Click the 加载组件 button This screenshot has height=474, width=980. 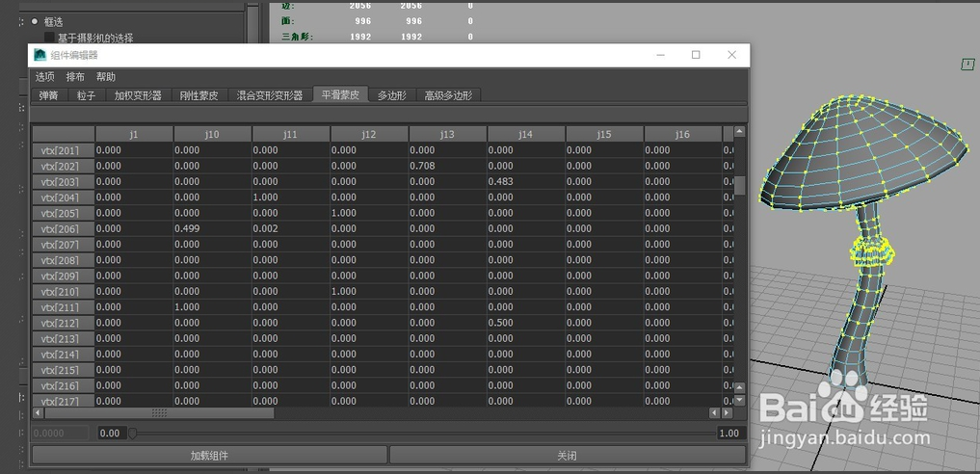pyautogui.click(x=209, y=456)
